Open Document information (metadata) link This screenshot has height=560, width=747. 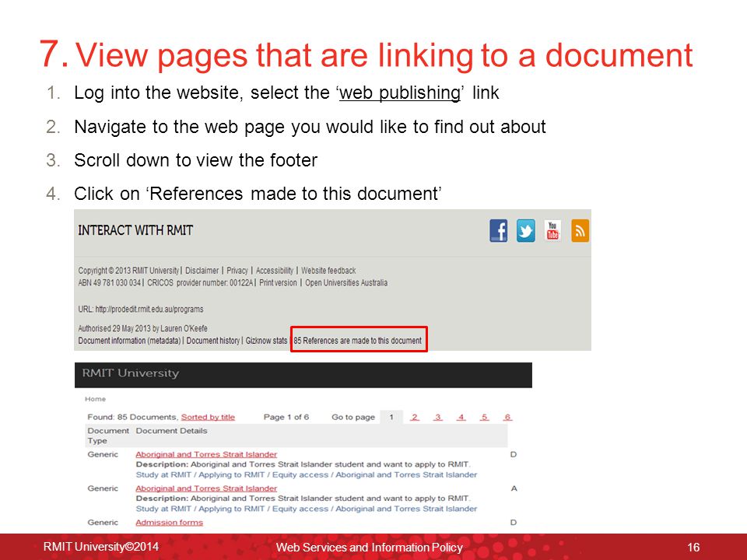(130, 341)
